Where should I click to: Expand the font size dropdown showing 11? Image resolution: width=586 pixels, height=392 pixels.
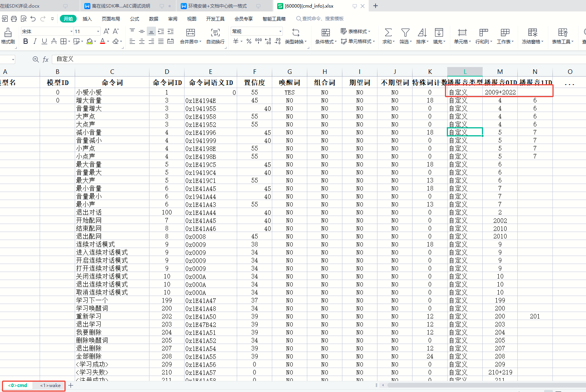[x=98, y=31]
